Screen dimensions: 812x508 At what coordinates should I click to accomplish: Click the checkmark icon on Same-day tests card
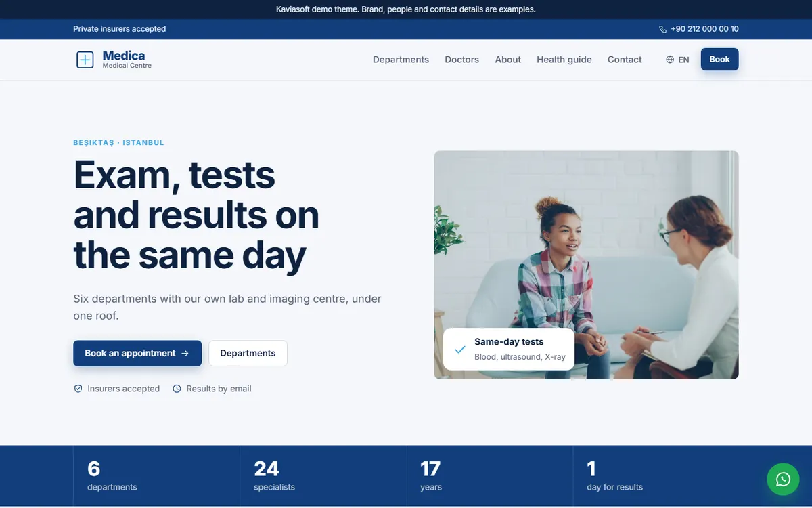pyautogui.click(x=460, y=350)
